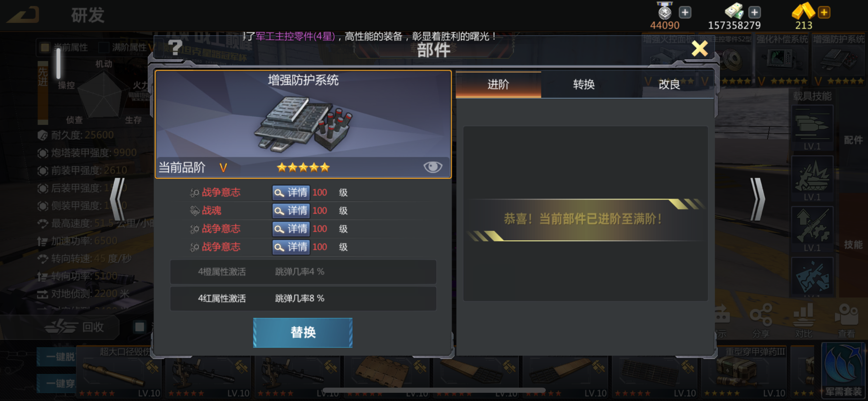Add gold bars with the yellow plus icon
This screenshot has height=401, width=868.
pos(824,13)
